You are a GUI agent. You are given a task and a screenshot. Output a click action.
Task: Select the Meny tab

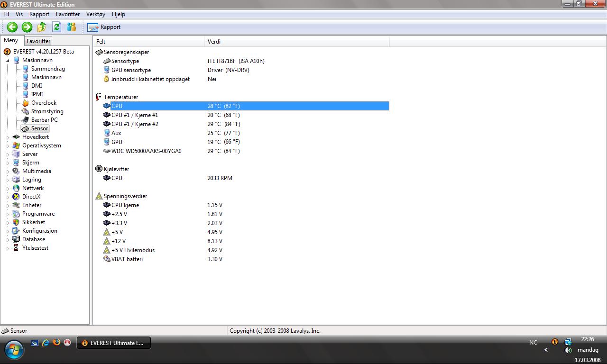(11, 41)
